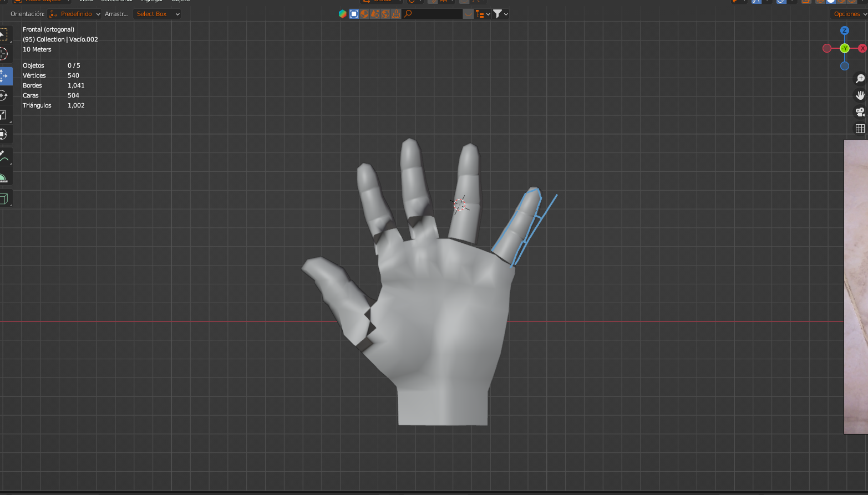
Task: Click the '10 Meters' grid scale text
Action: click(37, 49)
